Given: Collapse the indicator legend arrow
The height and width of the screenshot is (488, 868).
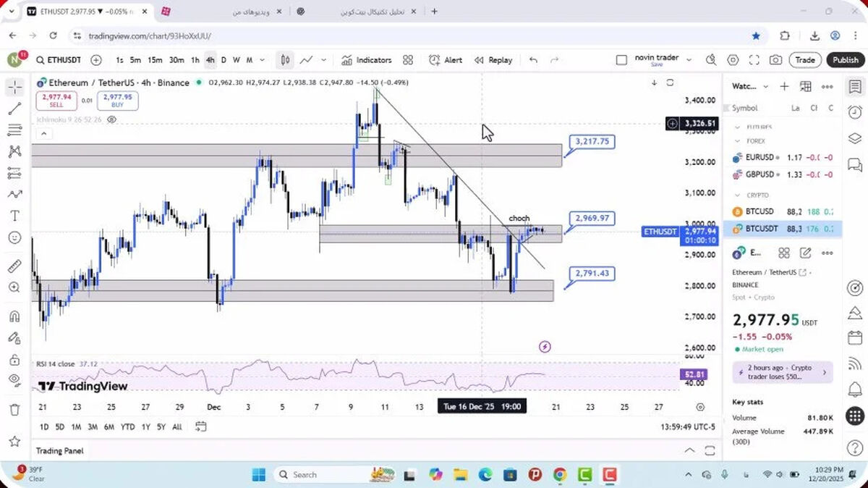Looking at the screenshot, I should click(x=43, y=134).
